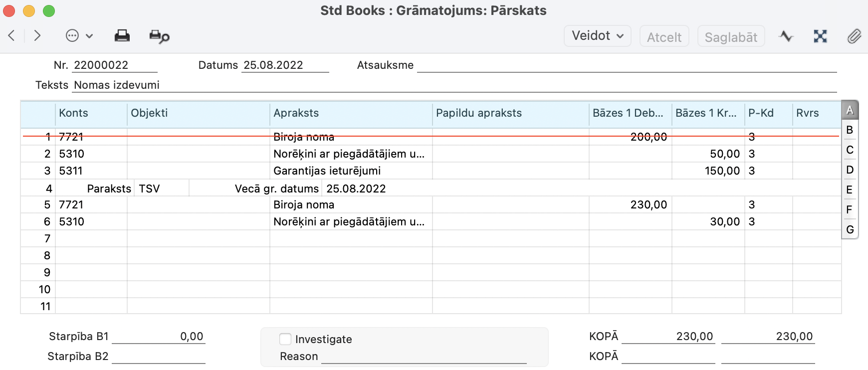The height and width of the screenshot is (370, 868).
Task: Open the ellipsis actions menu
Action: 79,36
